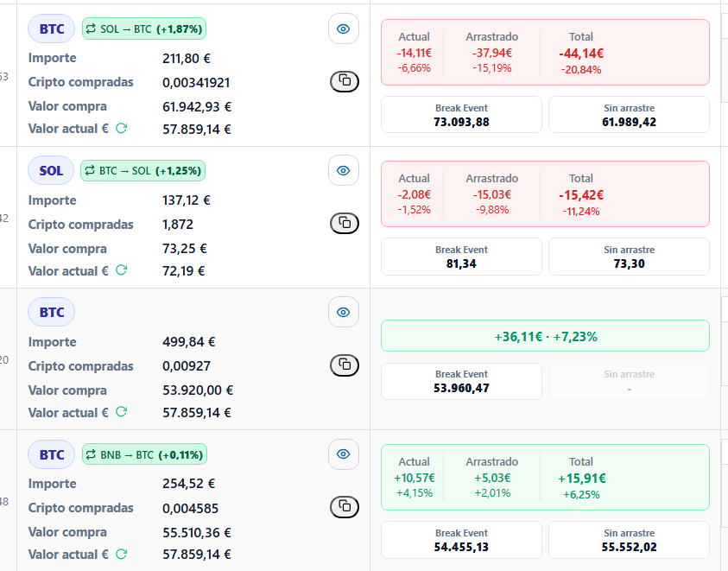728x571 pixels.
Task: Click total percentage +6,25%
Action: [582, 495]
